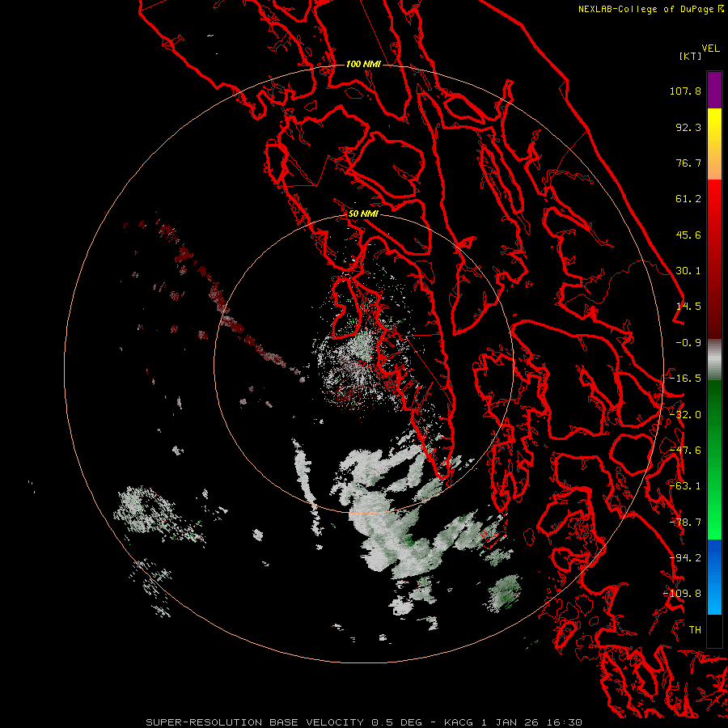
Task: Click the Super-Resolution Base Velocity caption text
Action: coord(363,722)
